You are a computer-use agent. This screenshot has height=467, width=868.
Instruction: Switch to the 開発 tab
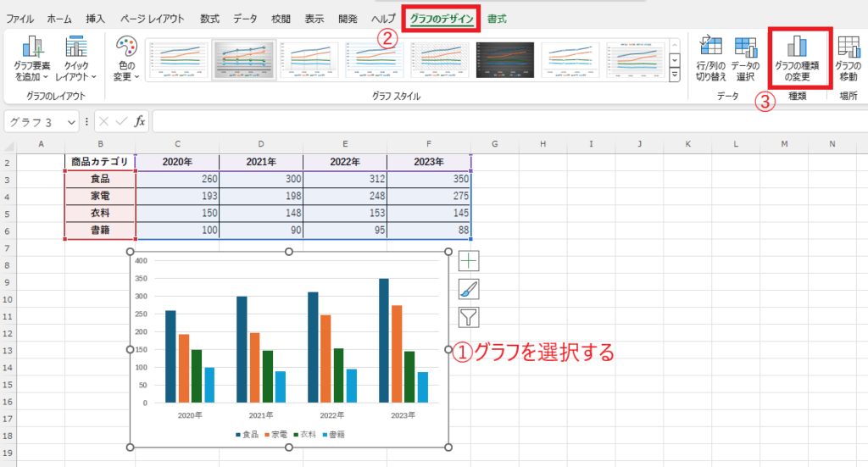[x=348, y=19]
